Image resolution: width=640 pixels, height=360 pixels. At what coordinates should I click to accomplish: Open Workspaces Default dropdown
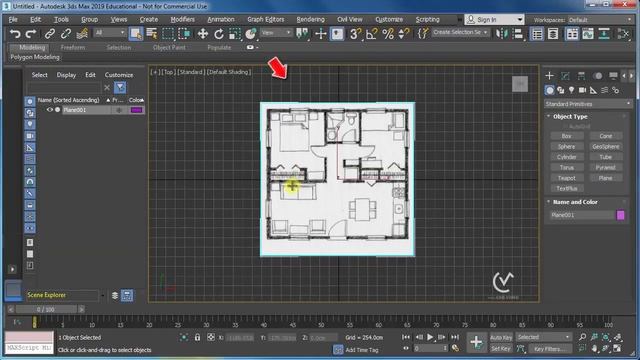click(600, 20)
